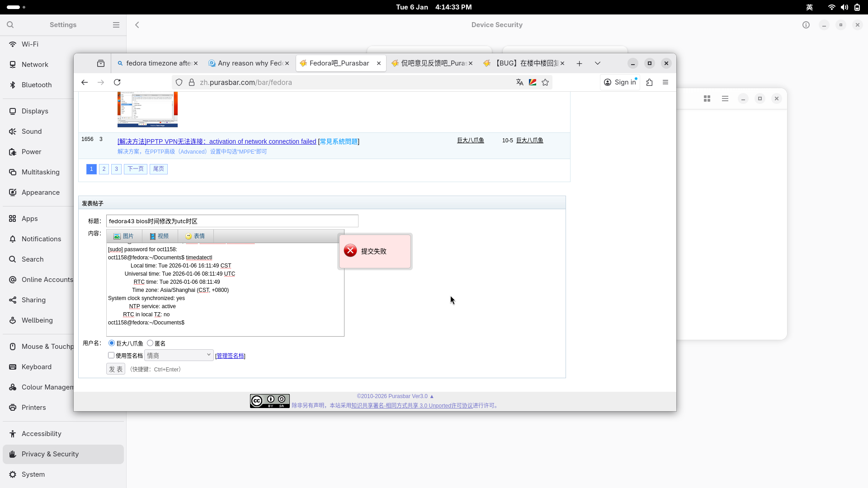Go to next page link 下一页
The width and height of the screenshot is (868, 488).
[135, 169]
